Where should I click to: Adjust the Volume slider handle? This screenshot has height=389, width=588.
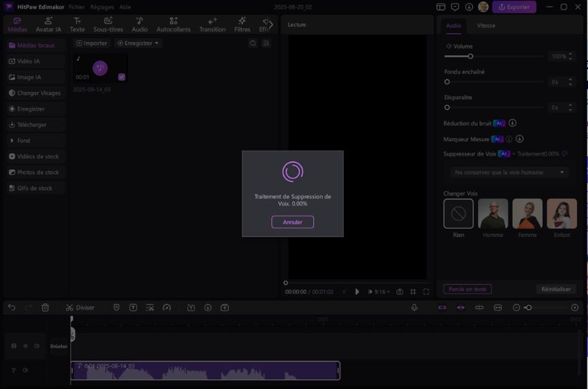pos(470,57)
